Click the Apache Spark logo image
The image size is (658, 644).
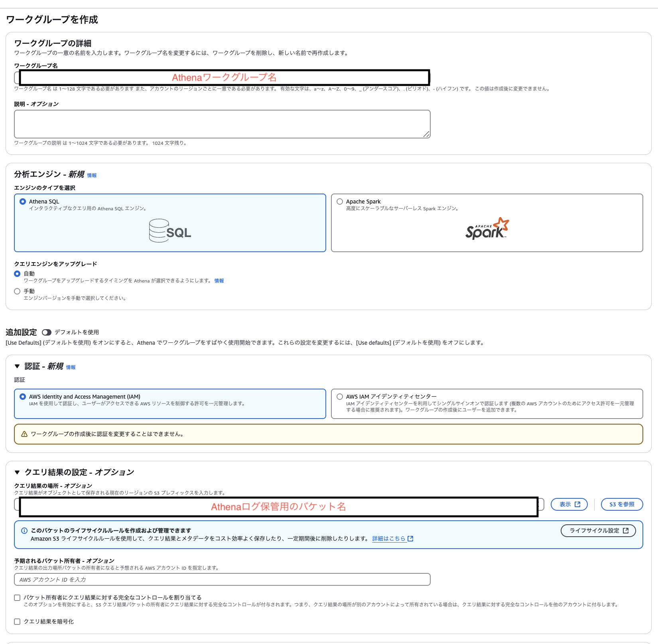[487, 228]
